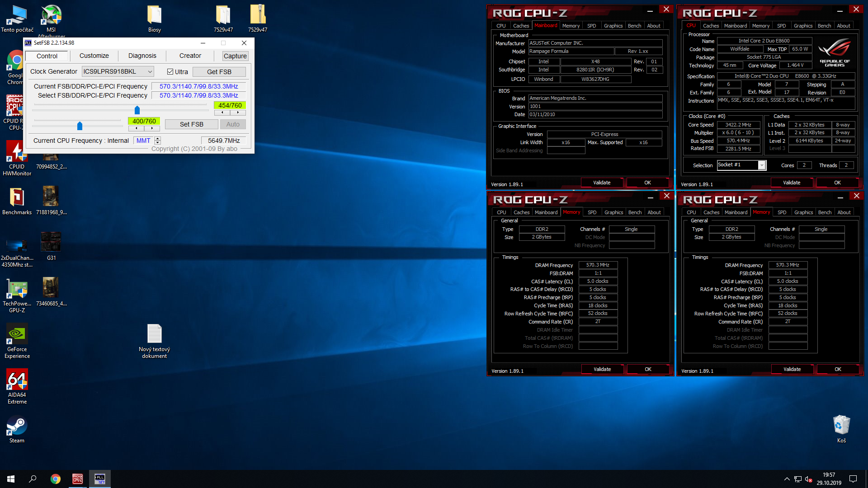Select the Control tab in SetFSB
The image size is (868, 488).
tap(47, 56)
